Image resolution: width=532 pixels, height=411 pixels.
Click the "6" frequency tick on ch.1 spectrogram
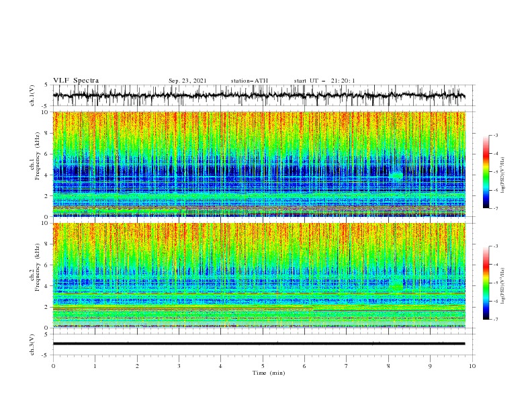(x=47, y=154)
